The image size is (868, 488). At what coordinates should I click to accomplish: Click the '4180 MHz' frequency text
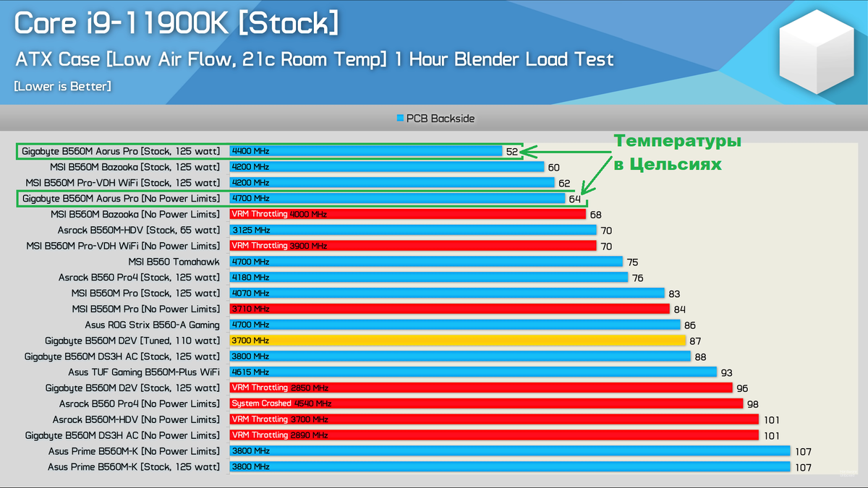pos(250,278)
